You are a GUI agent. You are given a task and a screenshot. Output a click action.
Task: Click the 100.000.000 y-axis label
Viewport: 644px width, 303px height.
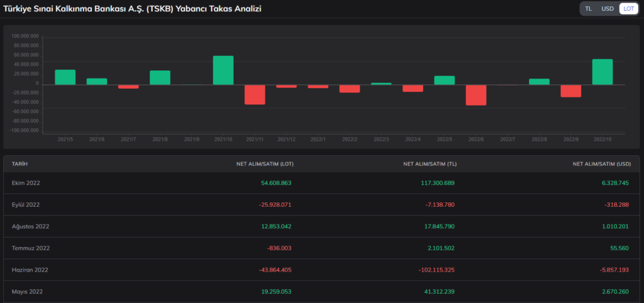coord(25,36)
